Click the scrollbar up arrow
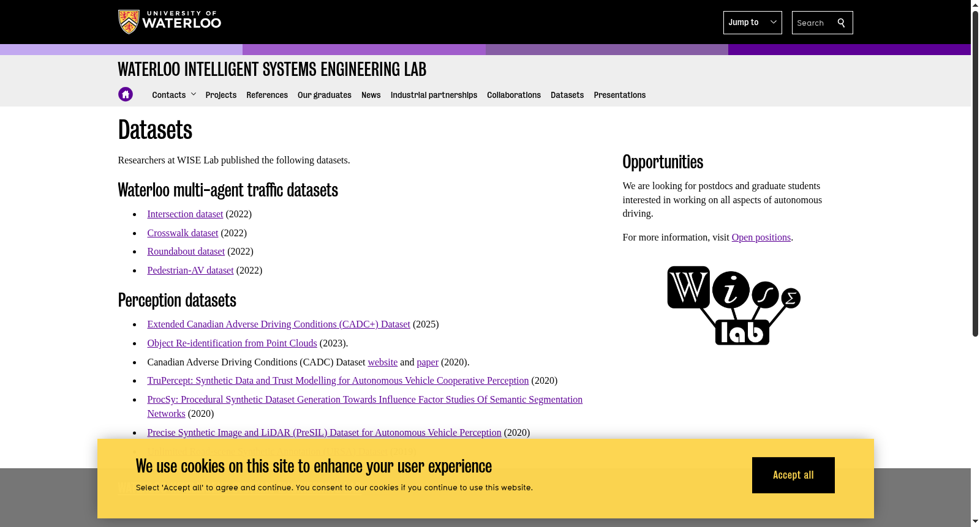This screenshot has width=980, height=527. pyautogui.click(x=975, y=4)
